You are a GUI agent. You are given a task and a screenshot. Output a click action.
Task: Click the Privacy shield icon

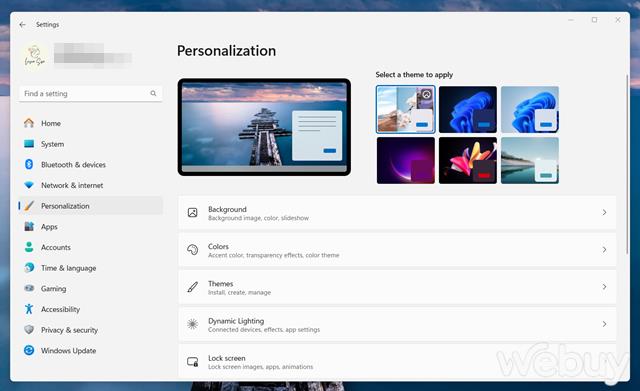(29, 329)
